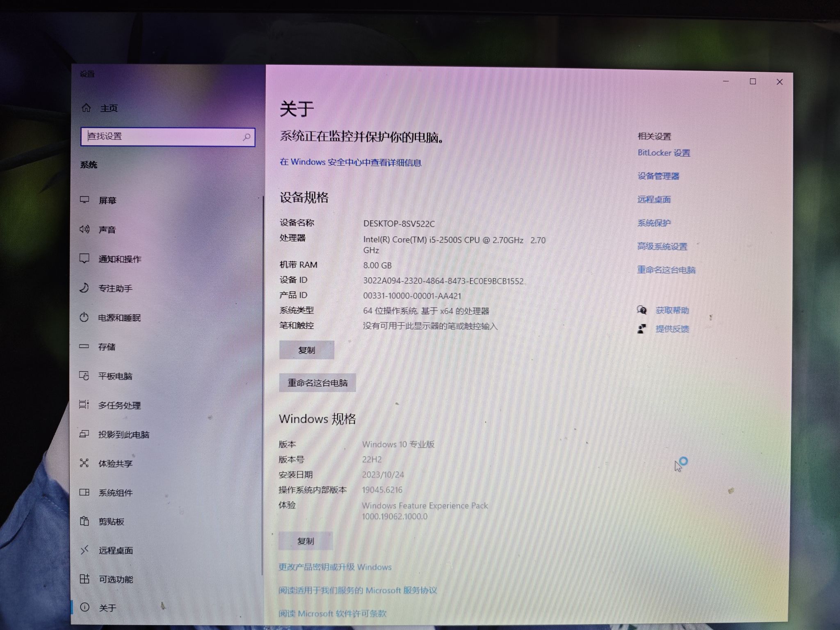Open 投影到此电脑 projection icon

click(84, 434)
